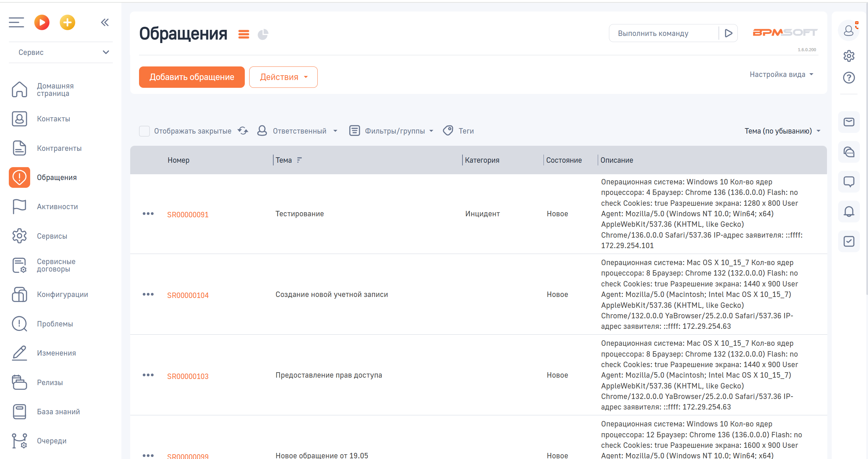Viewport: 868px width, 459px height.
Task: Click Новое обращение от 19.05 cell
Action: click(x=322, y=456)
